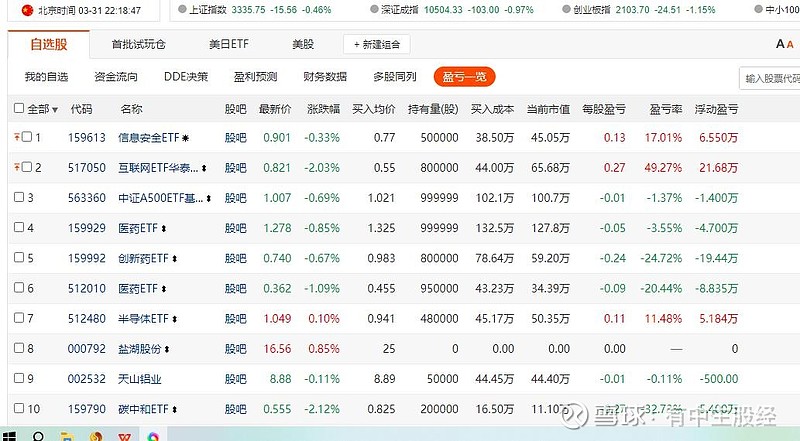
Task: Tick the 全部 select-all checkbox
Action: click(19, 108)
